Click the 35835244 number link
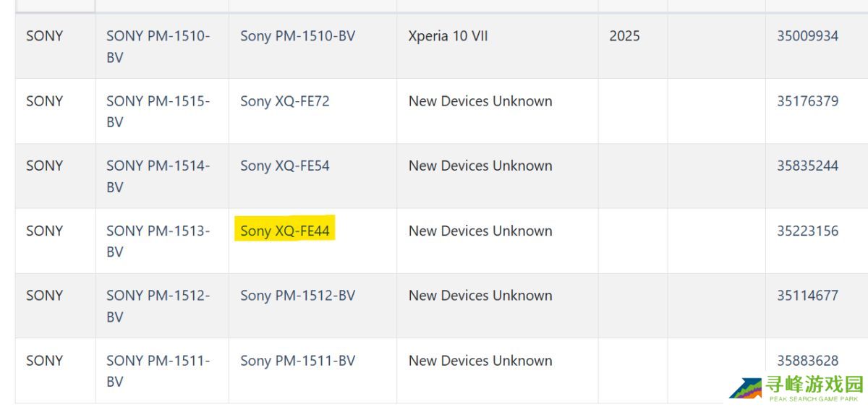Image resolution: width=868 pixels, height=407 pixels. click(x=807, y=166)
